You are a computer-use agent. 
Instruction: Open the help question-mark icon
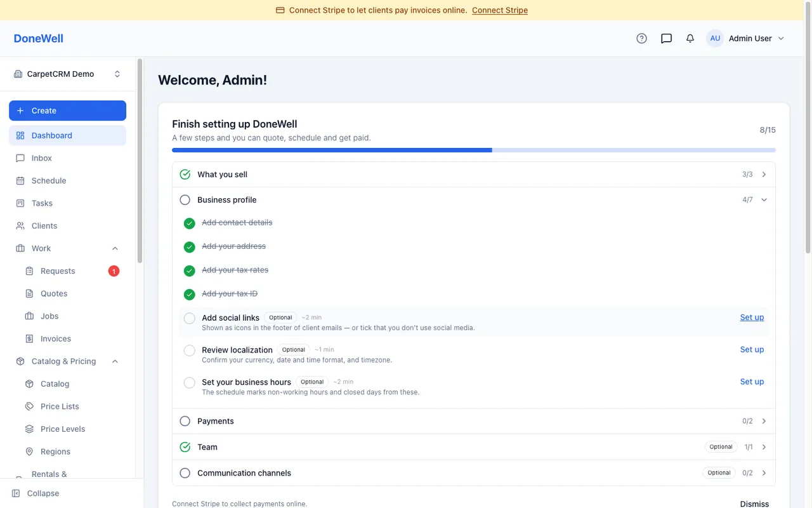click(x=641, y=38)
